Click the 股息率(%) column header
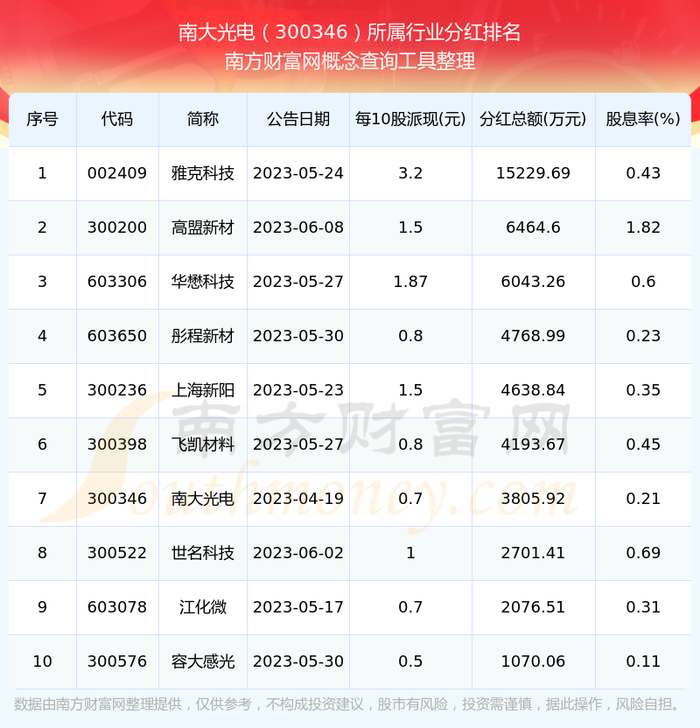Viewport: 700px width, 728px height. click(643, 119)
